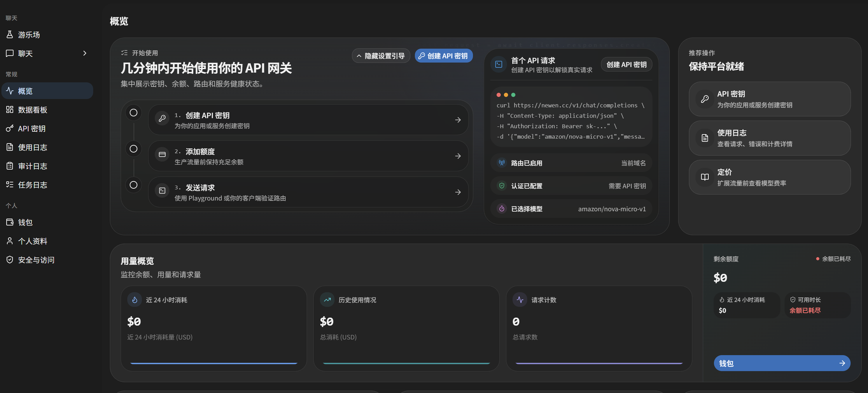The width and height of the screenshot is (868, 393).
Task: Click the checklist icon beside 任务日志
Action: tap(10, 184)
